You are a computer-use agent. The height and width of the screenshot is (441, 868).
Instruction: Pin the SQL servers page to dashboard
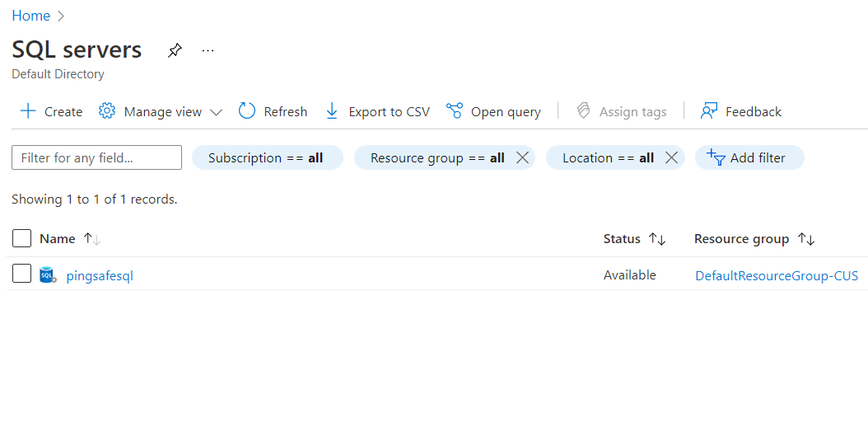(175, 50)
